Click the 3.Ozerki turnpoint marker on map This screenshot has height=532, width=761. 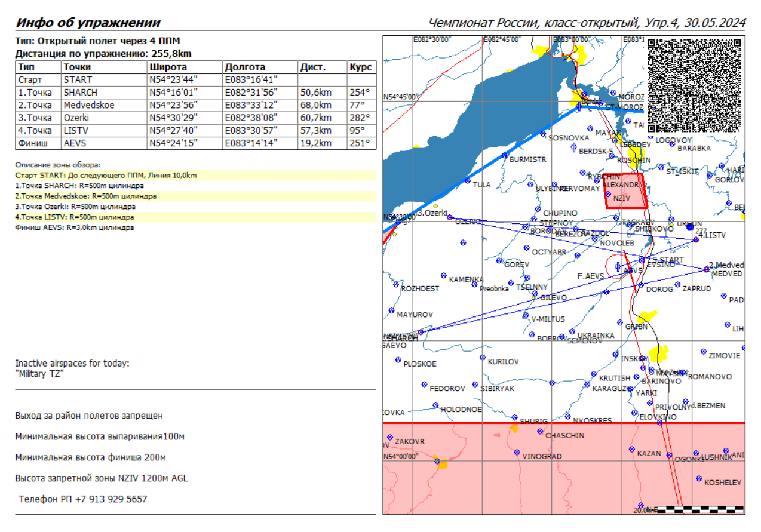click(450, 217)
